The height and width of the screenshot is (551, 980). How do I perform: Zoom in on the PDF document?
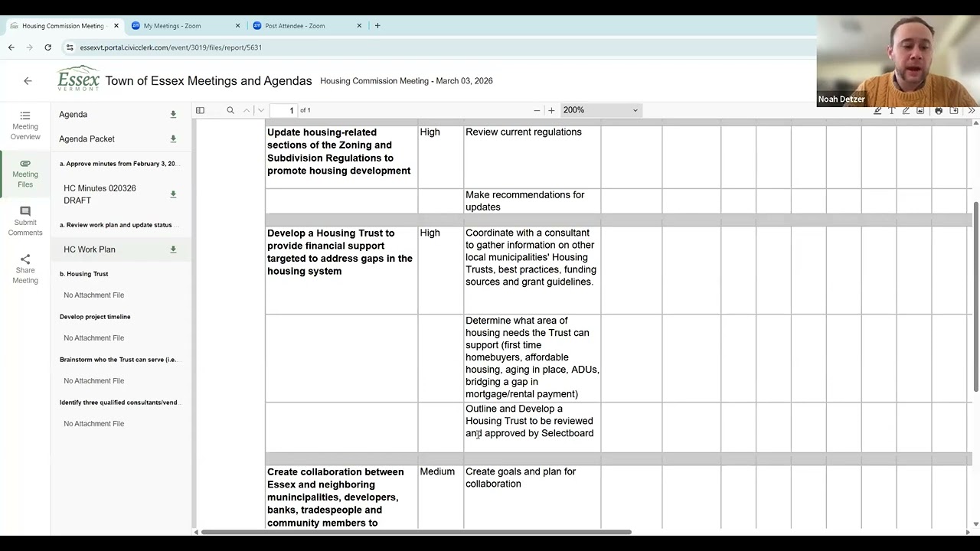click(551, 110)
